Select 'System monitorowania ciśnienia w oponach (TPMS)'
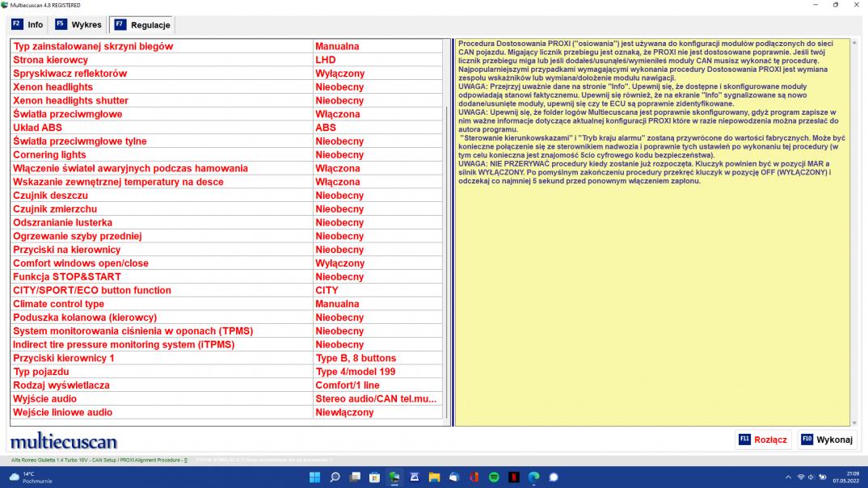The height and width of the screenshot is (488, 868). point(226,331)
